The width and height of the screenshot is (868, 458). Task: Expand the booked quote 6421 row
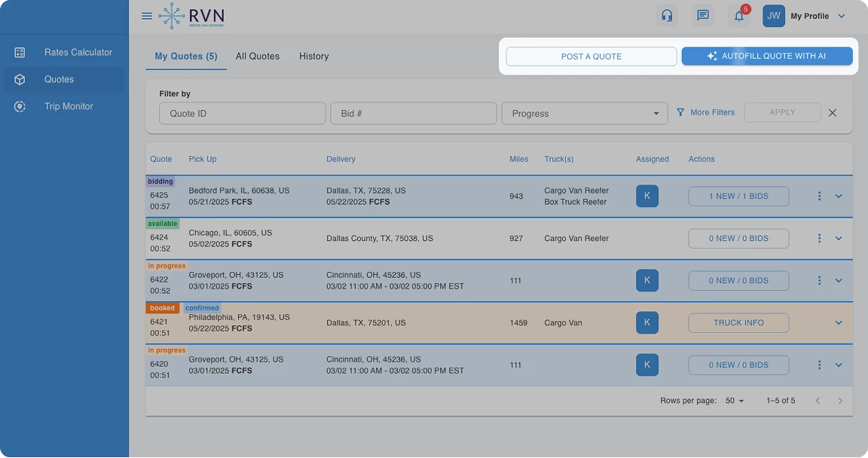[x=839, y=323]
